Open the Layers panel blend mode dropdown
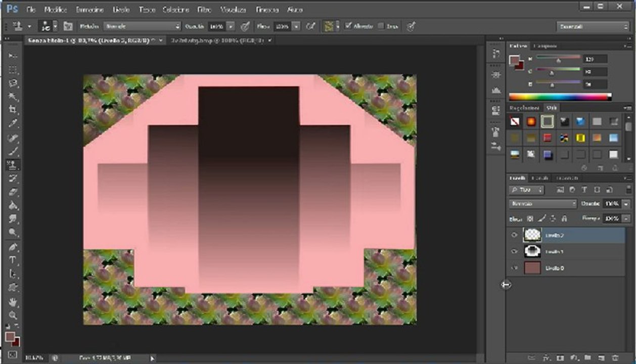 [543, 204]
